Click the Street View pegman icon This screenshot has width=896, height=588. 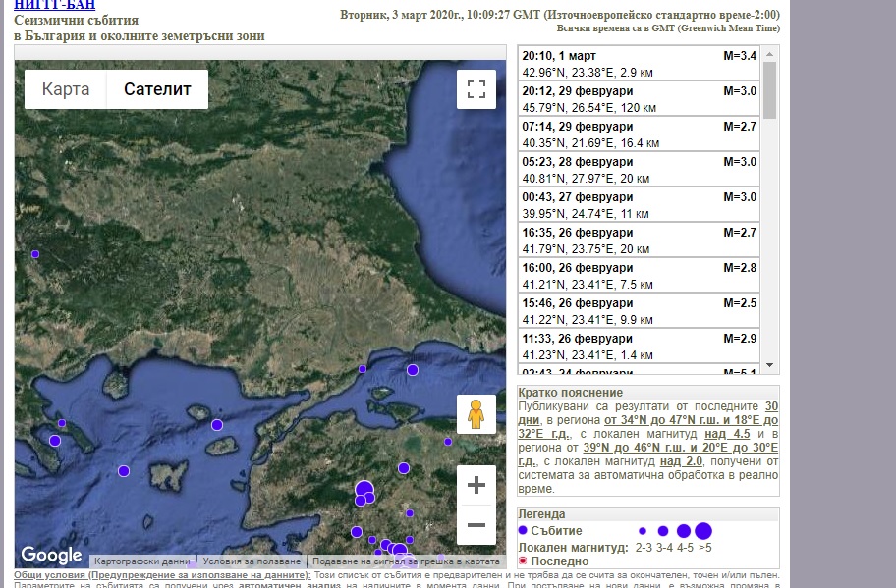pyautogui.click(x=476, y=414)
